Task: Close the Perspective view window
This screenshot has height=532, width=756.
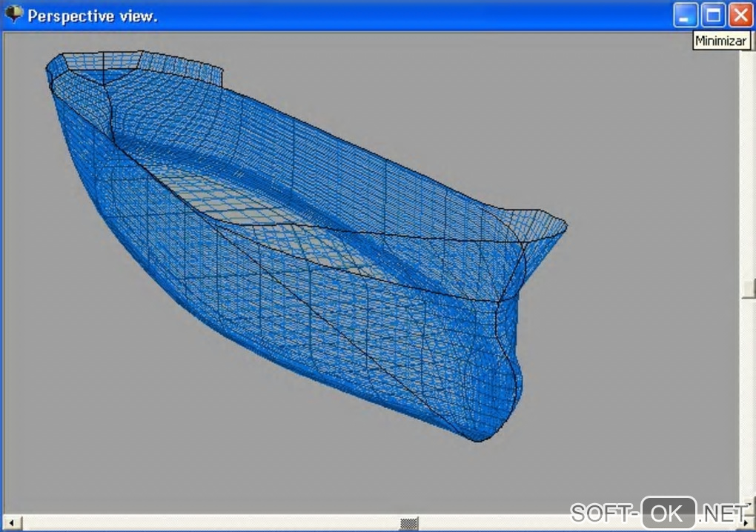Action: [740, 15]
